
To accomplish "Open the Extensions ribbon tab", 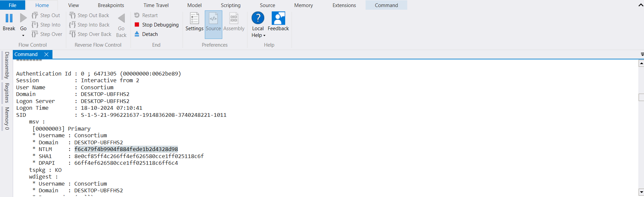I will pyautogui.click(x=344, y=5).
